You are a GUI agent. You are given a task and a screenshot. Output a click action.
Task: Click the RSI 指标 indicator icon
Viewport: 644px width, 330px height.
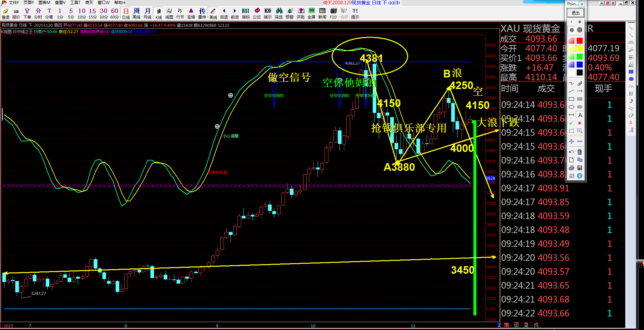(245, 13)
